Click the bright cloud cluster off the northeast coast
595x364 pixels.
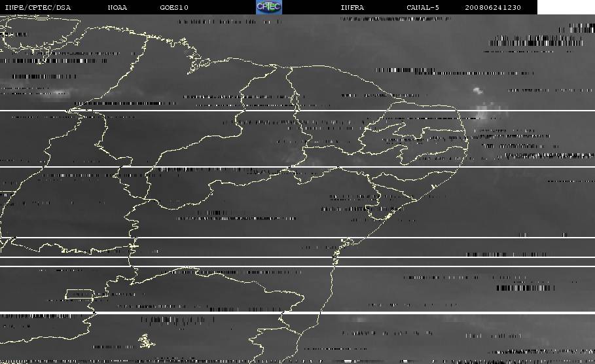484,115
